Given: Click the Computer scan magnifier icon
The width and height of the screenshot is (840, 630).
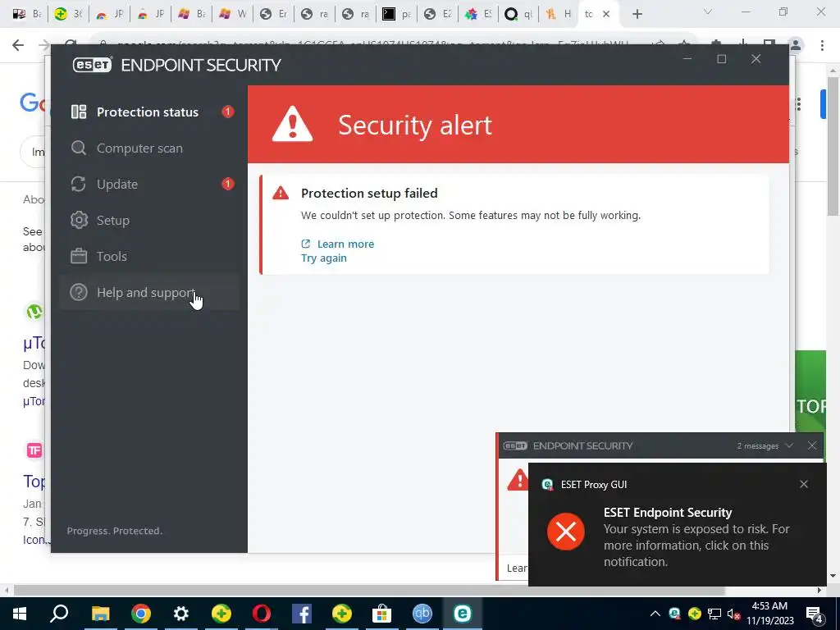Looking at the screenshot, I should 79,148.
